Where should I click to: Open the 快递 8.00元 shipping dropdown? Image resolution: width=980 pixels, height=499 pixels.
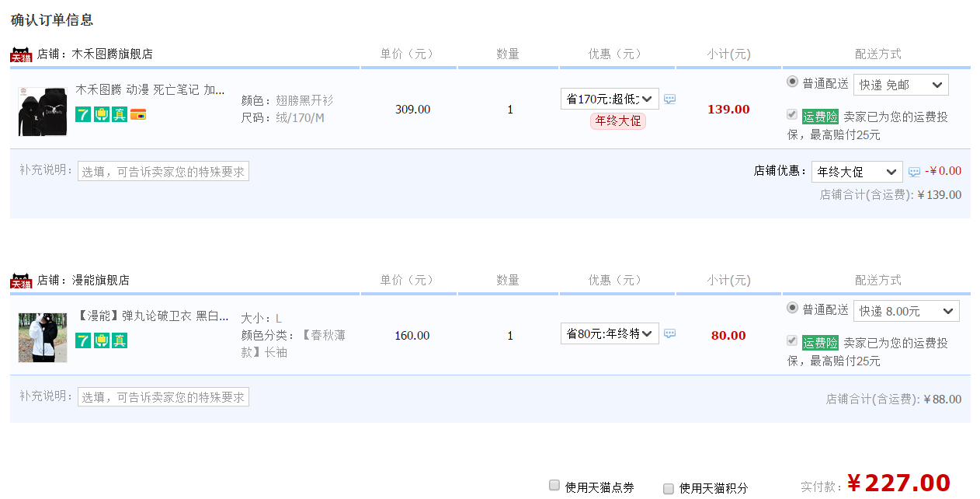(906, 311)
